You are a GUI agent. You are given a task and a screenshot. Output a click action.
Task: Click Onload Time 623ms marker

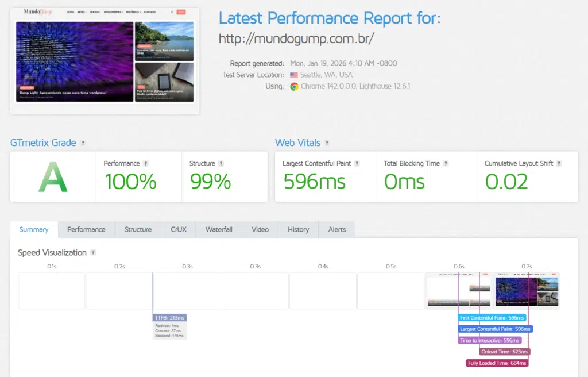pyautogui.click(x=504, y=352)
